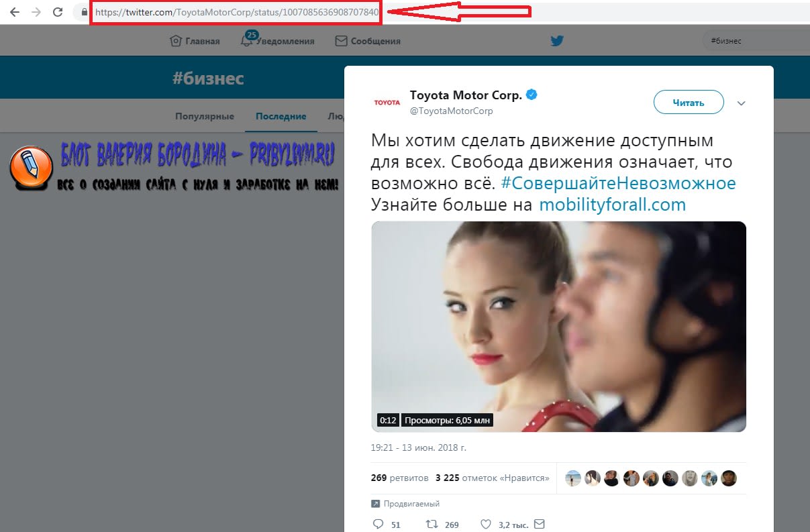Go back with the browser back arrow
The width and height of the screenshot is (810, 532).
(x=14, y=12)
